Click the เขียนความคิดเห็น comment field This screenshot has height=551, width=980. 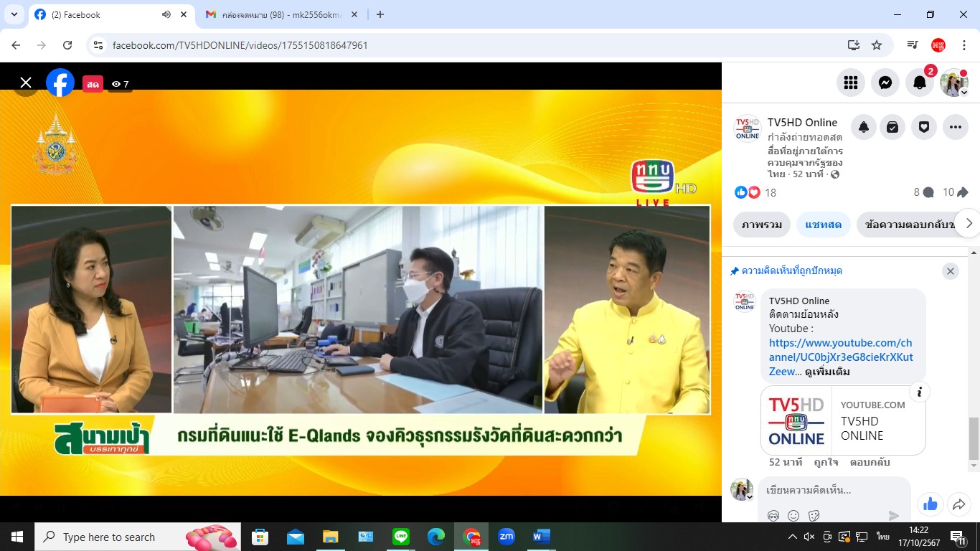832,490
